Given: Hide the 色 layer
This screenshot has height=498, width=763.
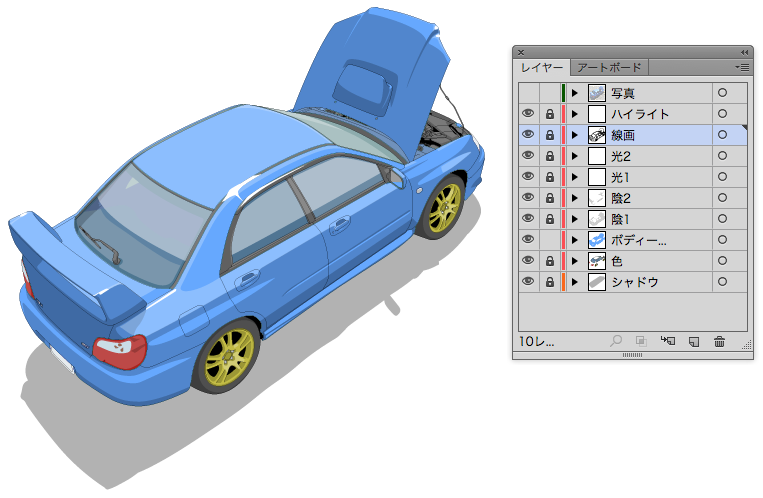Looking at the screenshot, I should [528, 260].
